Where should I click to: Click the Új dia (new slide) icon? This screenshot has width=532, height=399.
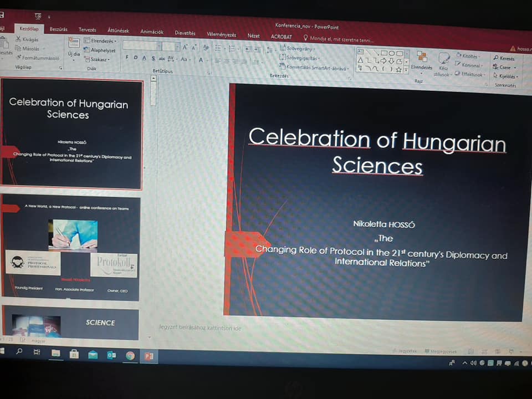74,43
